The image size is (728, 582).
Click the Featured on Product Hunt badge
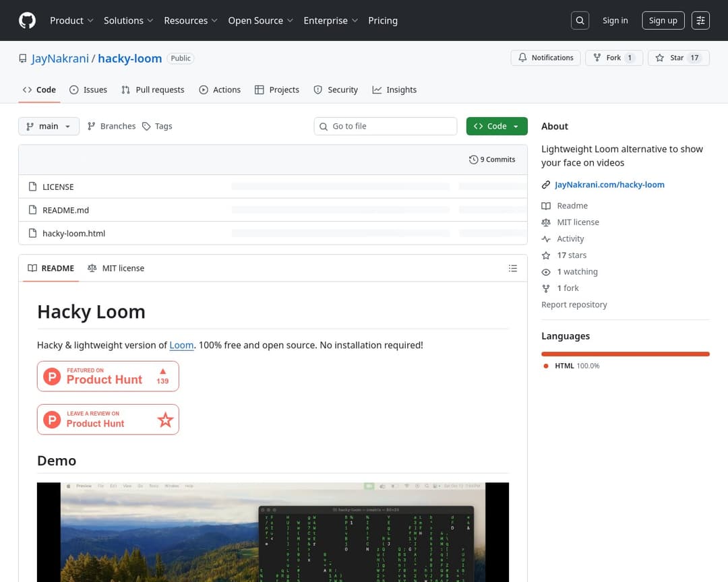tap(108, 376)
